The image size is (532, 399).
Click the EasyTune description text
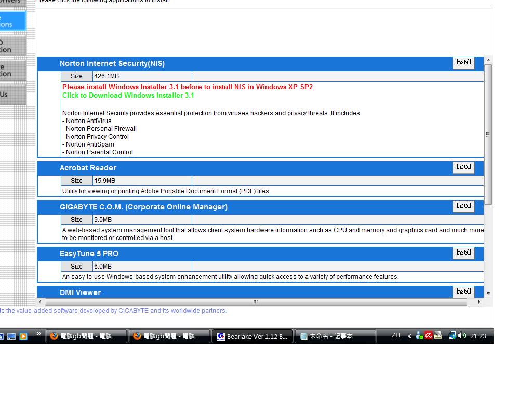tap(230, 277)
